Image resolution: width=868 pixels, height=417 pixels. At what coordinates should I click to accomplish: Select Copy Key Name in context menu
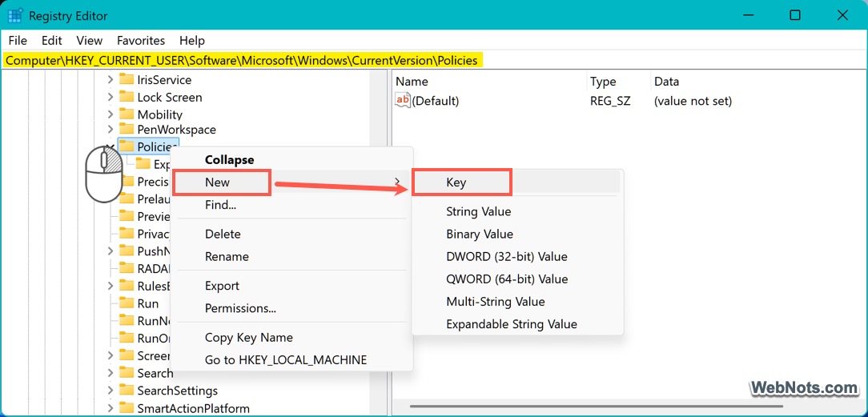pyautogui.click(x=248, y=338)
